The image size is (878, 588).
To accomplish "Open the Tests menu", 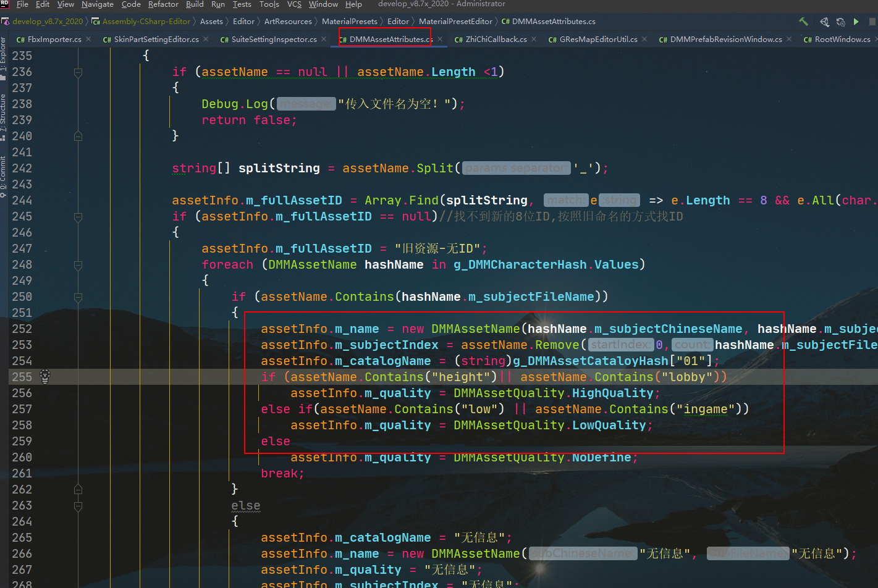I will click(242, 4).
